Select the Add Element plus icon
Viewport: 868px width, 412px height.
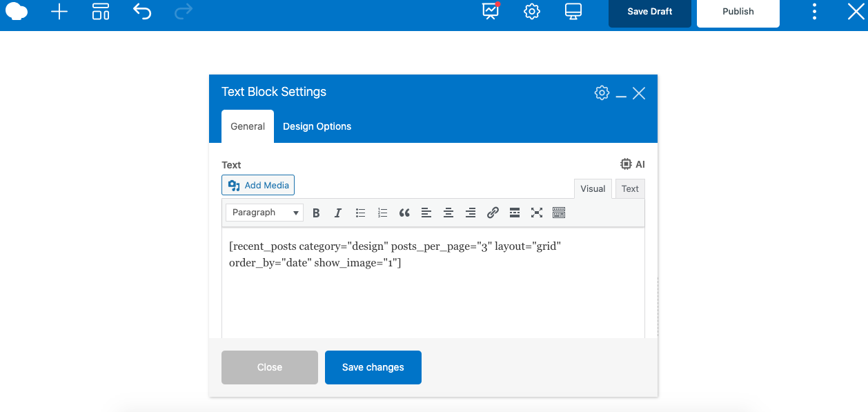pos(59,11)
